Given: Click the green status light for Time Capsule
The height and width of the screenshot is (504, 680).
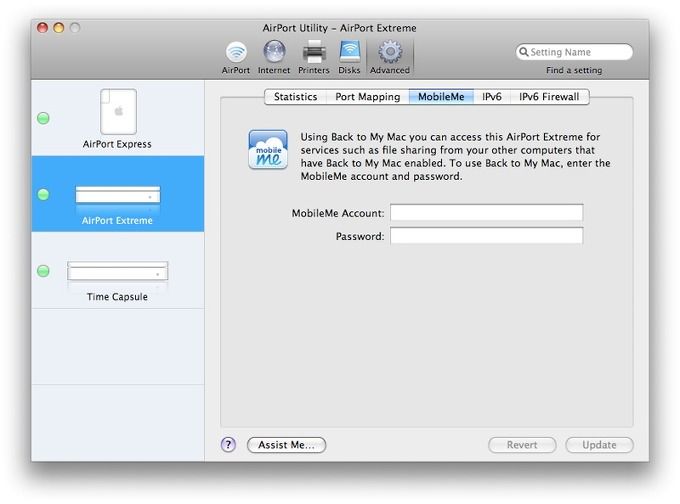Looking at the screenshot, I should pos(43,271).
